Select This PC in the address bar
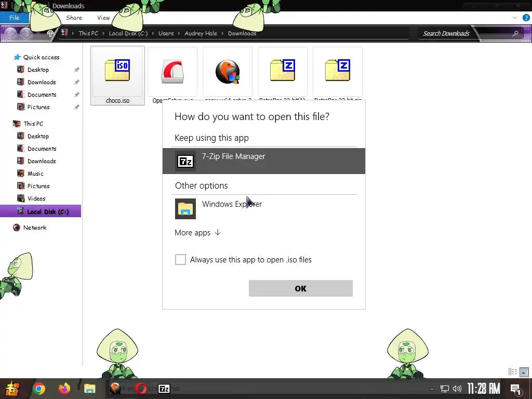532x399 pixels. (x=88, y=33)
